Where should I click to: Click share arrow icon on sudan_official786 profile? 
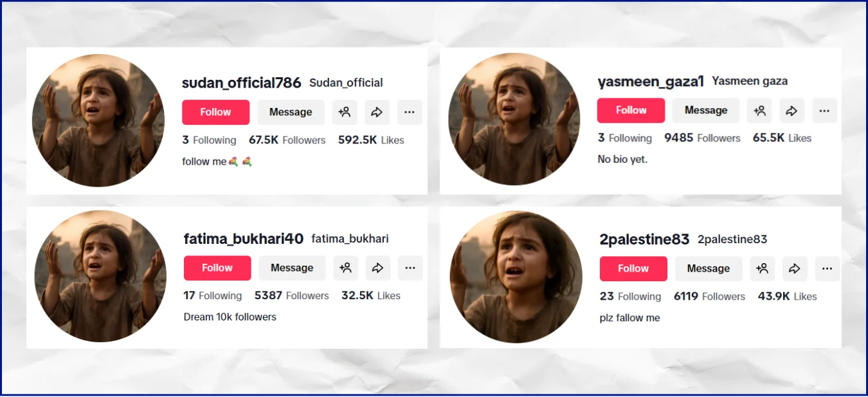click(x=377, y=112)
